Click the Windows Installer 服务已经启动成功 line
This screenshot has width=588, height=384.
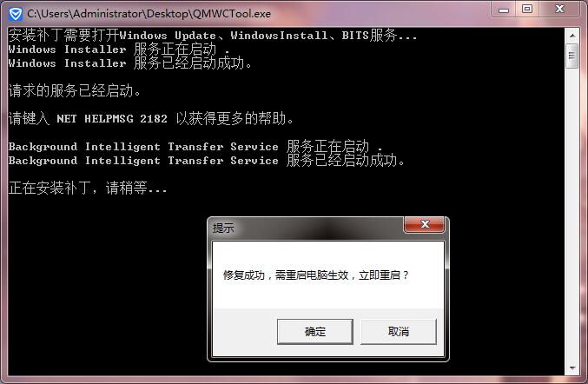(130, 63)
